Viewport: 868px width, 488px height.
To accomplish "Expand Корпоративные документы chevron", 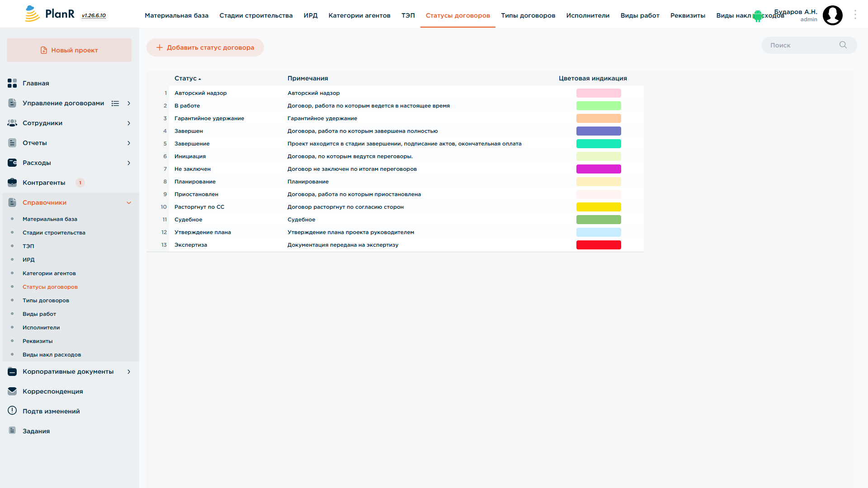I will (129, 372).
